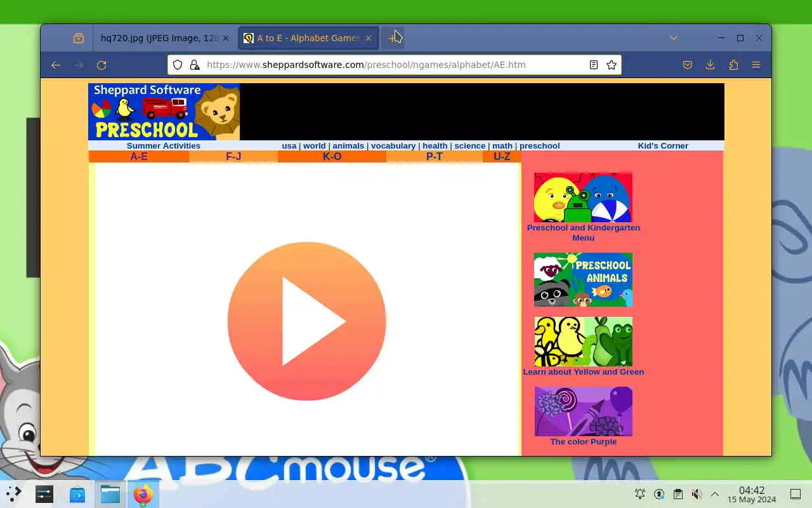
Task: Open Preschool and Kindergarten Menu text link
Action: tap(584, 232)
